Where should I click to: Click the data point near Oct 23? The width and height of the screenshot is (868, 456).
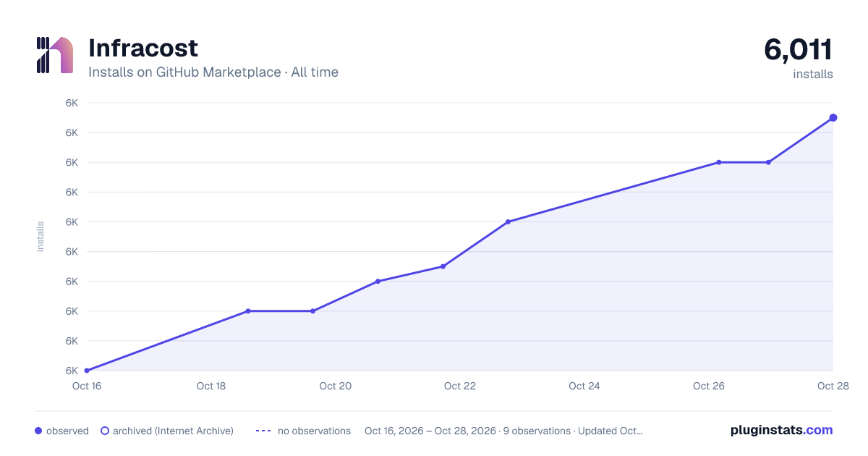pos(508,221)
